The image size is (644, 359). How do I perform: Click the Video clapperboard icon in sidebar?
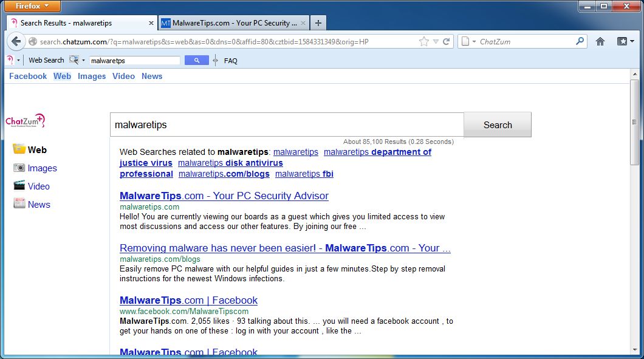(19, 186)
